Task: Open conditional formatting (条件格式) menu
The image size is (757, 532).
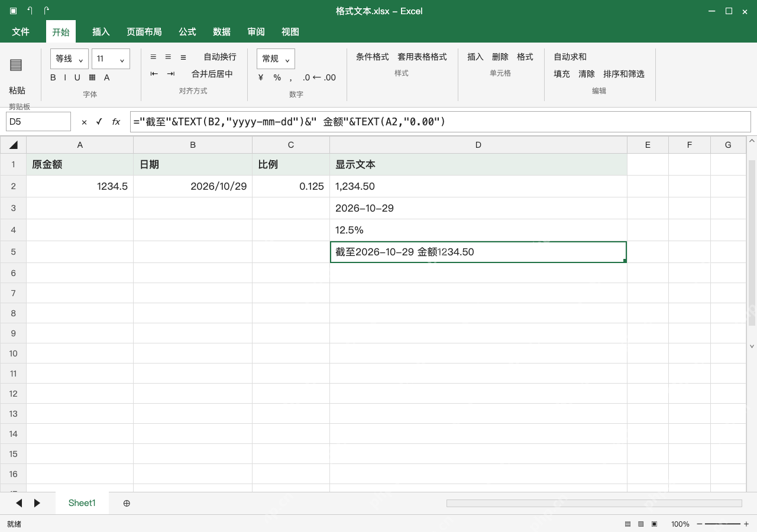Action: click(373, 57)
